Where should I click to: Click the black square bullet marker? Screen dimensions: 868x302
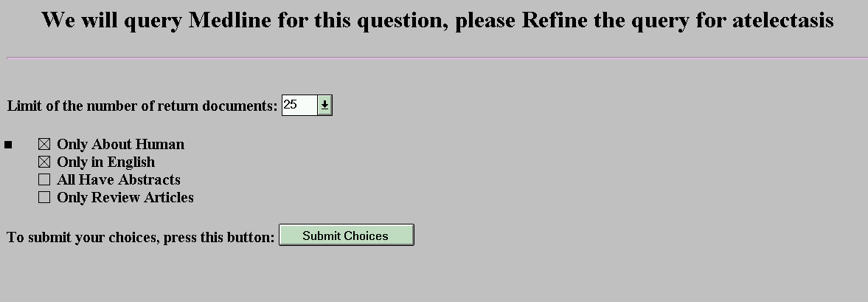tap(9, 145)
